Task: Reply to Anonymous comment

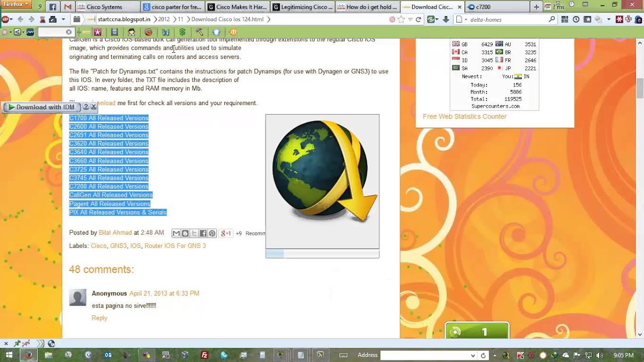Action: click(99, 318)
